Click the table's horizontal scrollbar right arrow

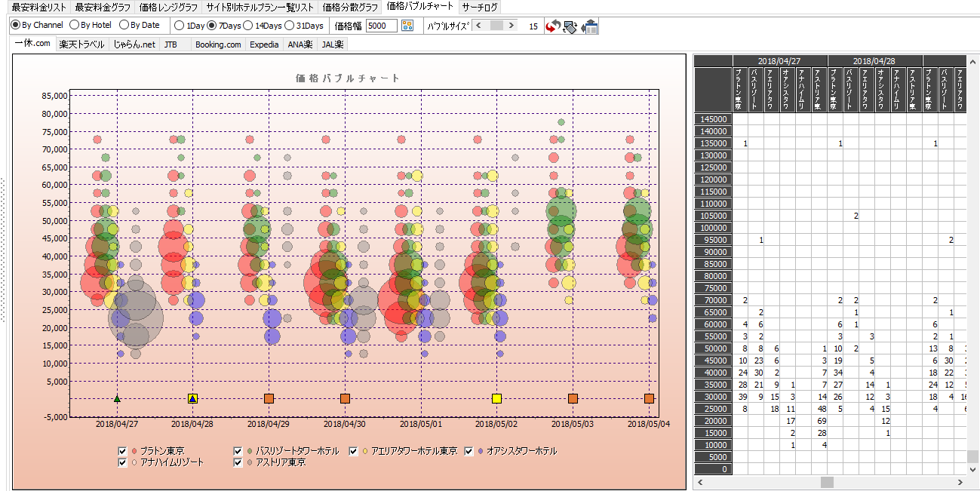point(961,482)
